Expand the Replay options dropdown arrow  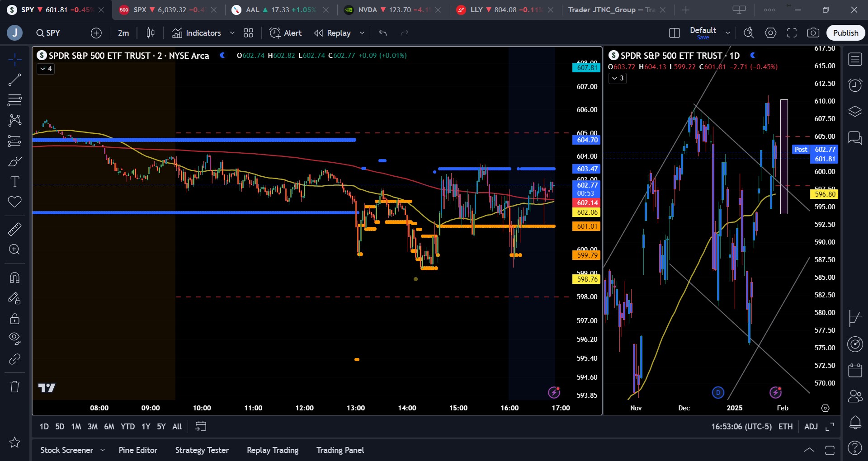pyautogui.click(x=362, y=33)
